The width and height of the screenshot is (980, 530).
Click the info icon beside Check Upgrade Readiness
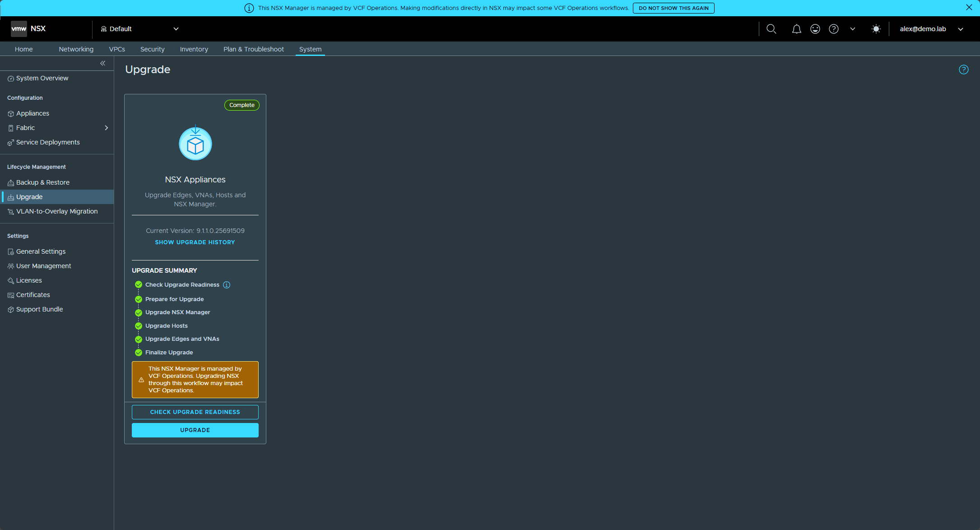pyautogui.click(x=227, y=285)
